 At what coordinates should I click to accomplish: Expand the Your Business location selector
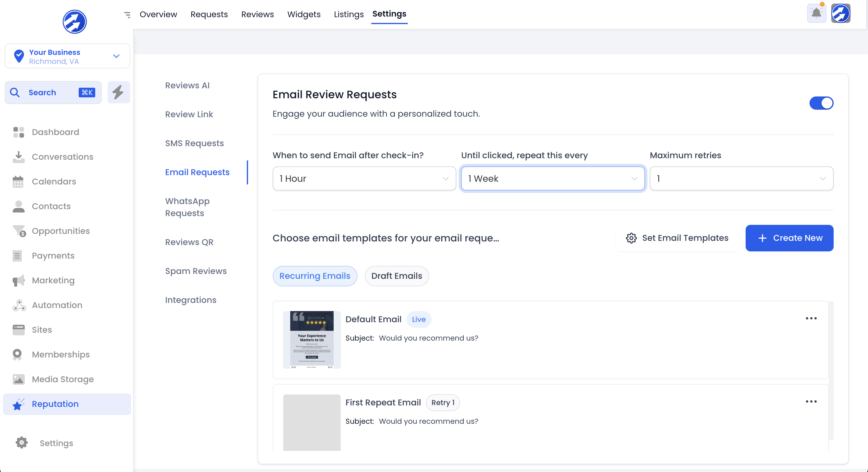68,56
